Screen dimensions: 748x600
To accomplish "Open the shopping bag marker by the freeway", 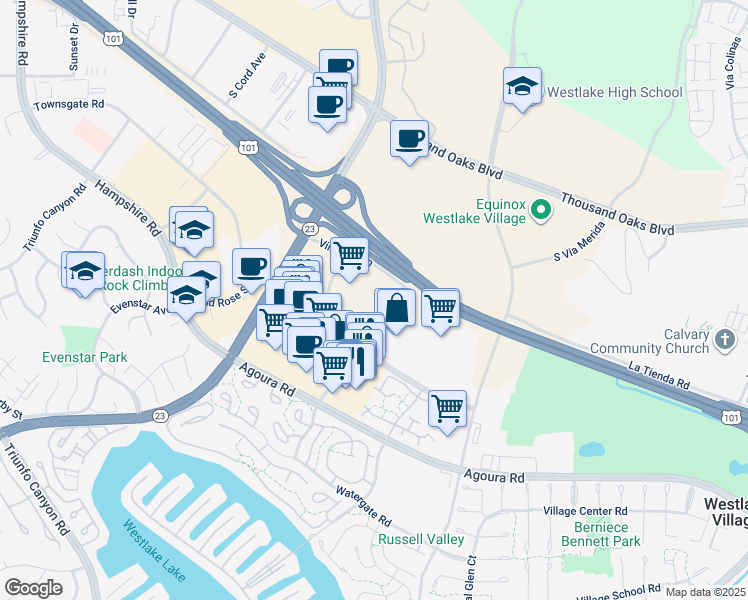I will pos(396,311).
